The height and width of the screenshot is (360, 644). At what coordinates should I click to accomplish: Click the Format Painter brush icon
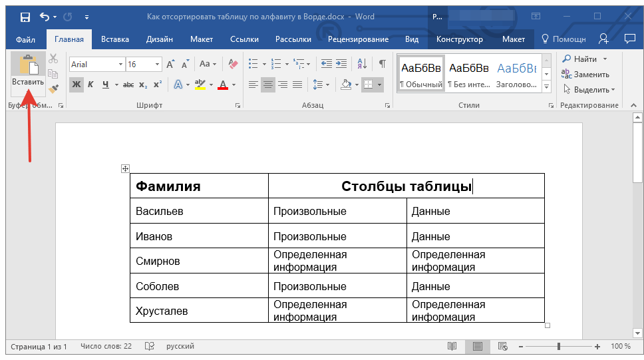coord(54,88)
